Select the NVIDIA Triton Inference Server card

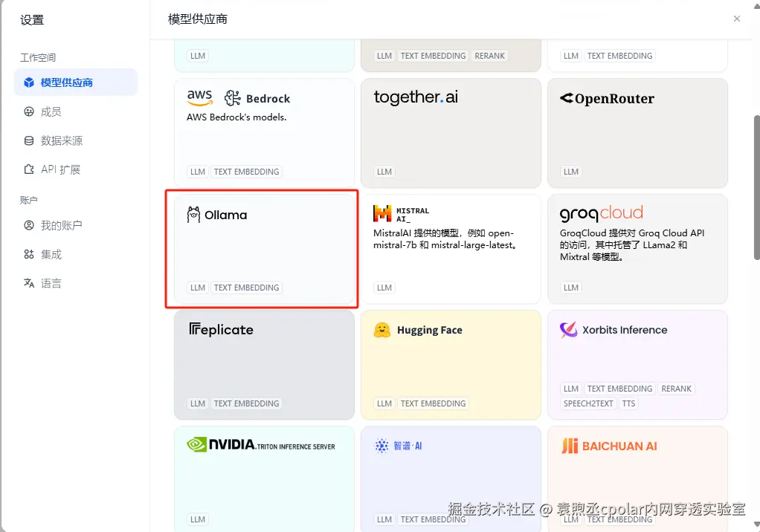pos(264,479)
